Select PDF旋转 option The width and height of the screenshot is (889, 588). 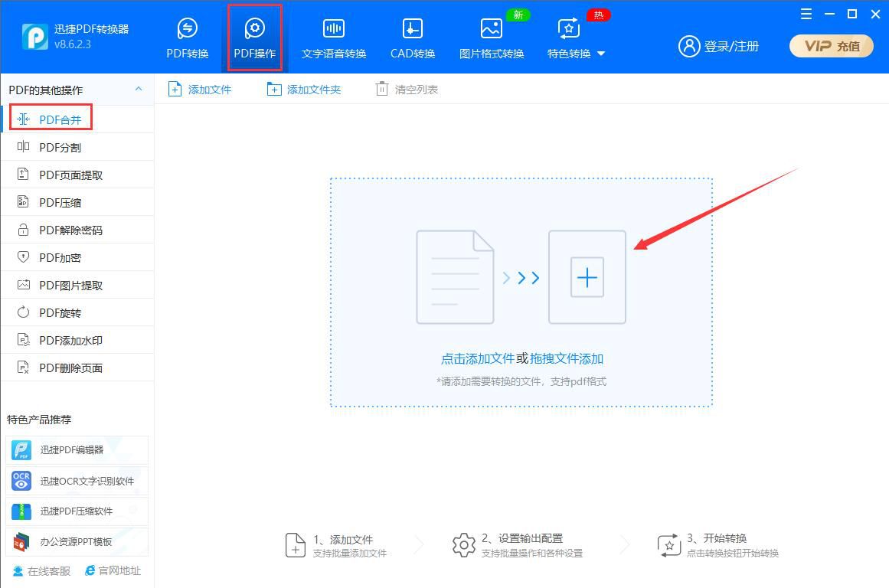click(x=77, y=312)
